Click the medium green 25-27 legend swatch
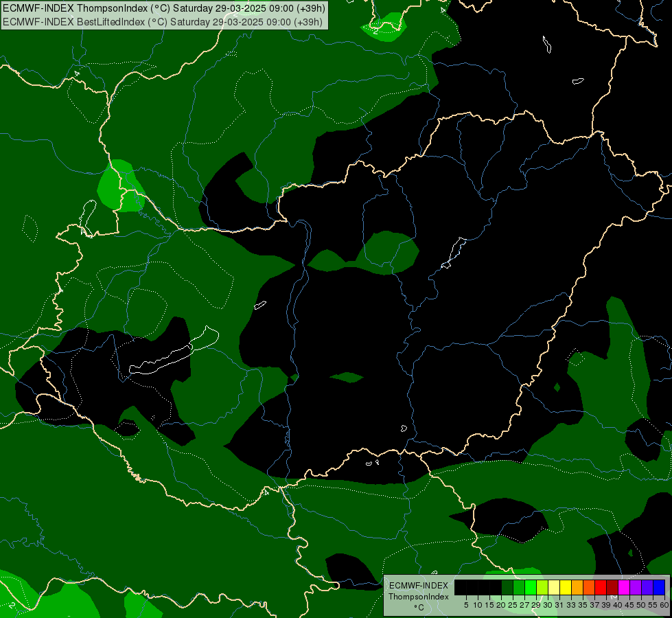672x618 pixels. tap(518, 587)
